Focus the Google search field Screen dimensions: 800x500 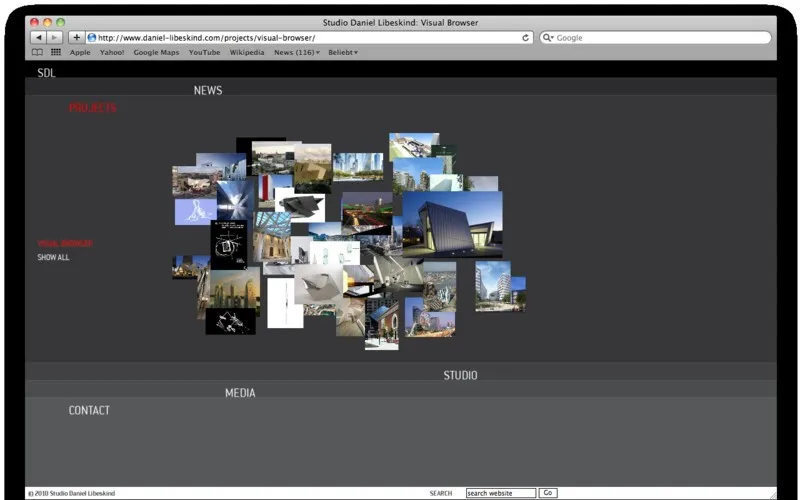coord(656,38)
